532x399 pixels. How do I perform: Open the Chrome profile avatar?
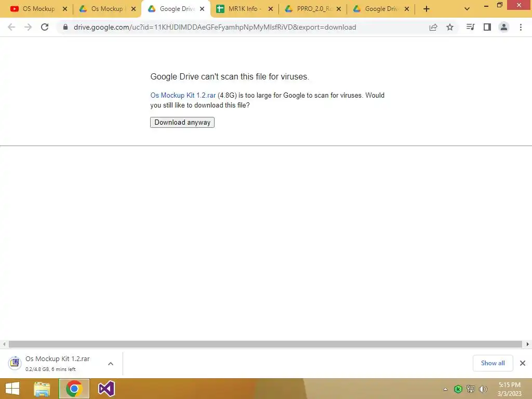[x=504, y=27]
